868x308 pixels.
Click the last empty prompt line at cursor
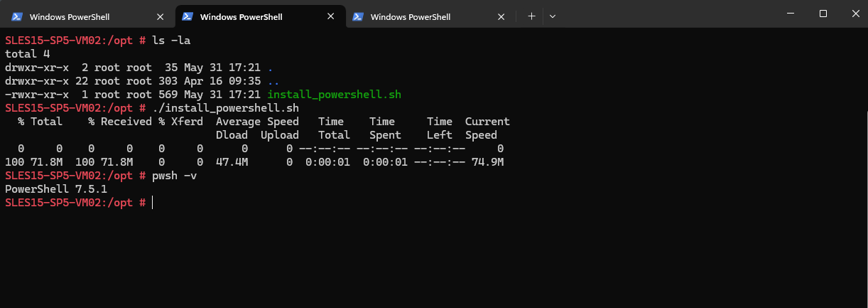[x=153, y=203]
